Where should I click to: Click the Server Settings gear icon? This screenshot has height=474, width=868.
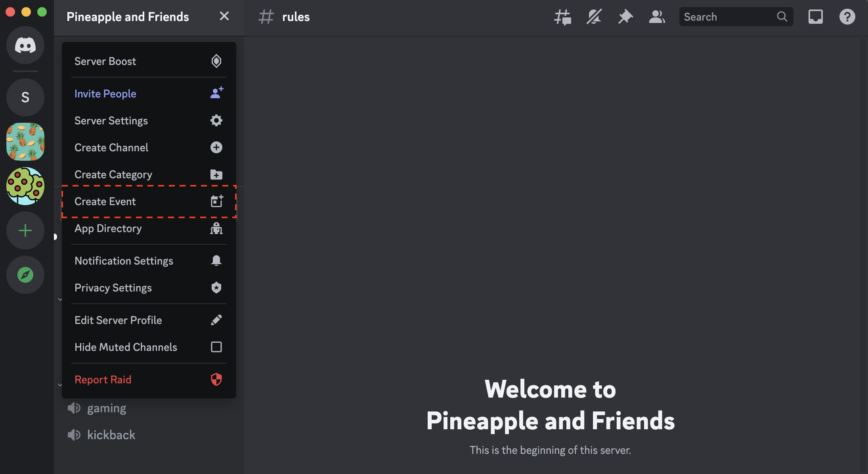point(216,120)
